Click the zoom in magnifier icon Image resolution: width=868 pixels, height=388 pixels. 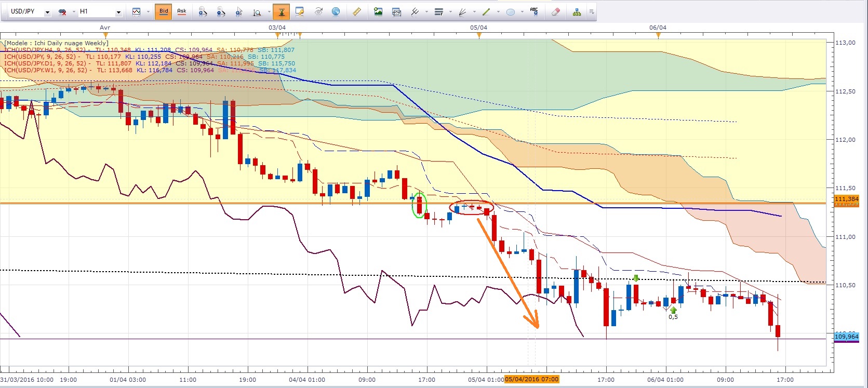pos(203,11)
